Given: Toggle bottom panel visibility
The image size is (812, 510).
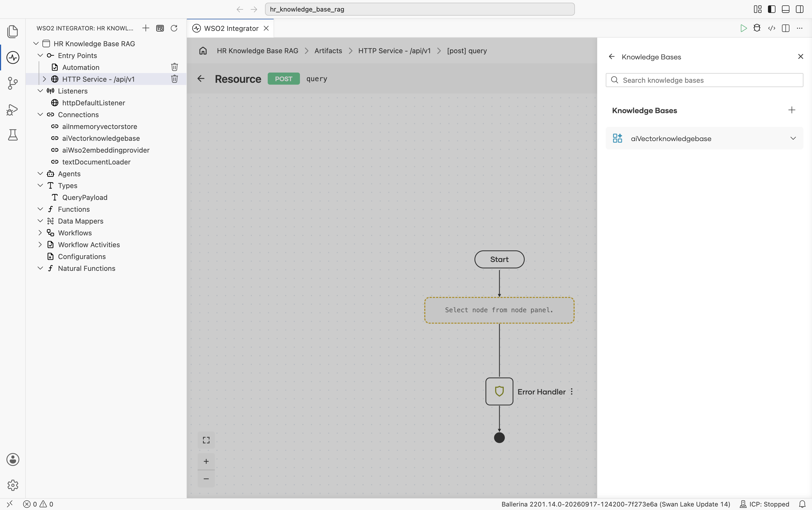Looking at the screenshot, I should click(x=785, y=9).
